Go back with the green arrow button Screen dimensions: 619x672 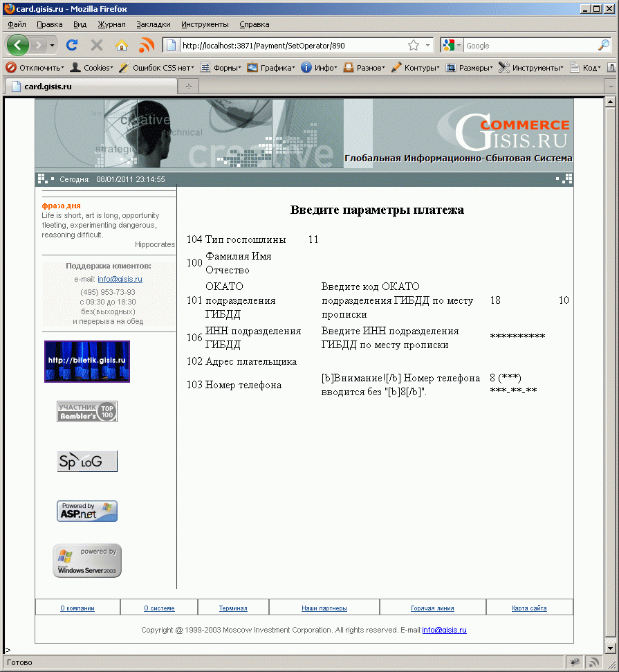click(17, 45)
